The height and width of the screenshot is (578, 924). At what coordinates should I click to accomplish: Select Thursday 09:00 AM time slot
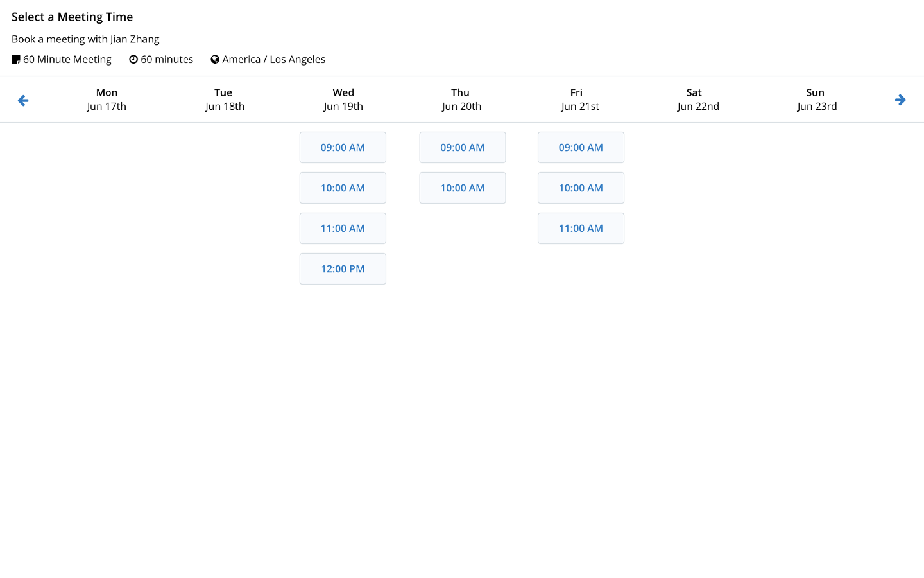(x=462, y=148)
